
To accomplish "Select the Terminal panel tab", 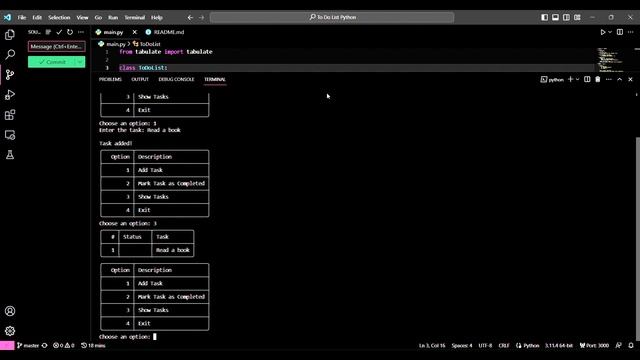I will pyautogui.click(x=215, y=79).
